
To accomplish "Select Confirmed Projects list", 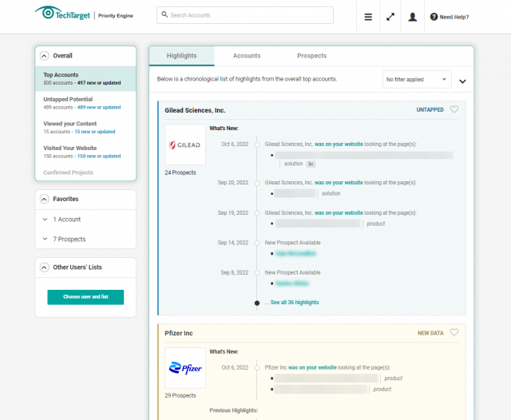I will [68, 172].
